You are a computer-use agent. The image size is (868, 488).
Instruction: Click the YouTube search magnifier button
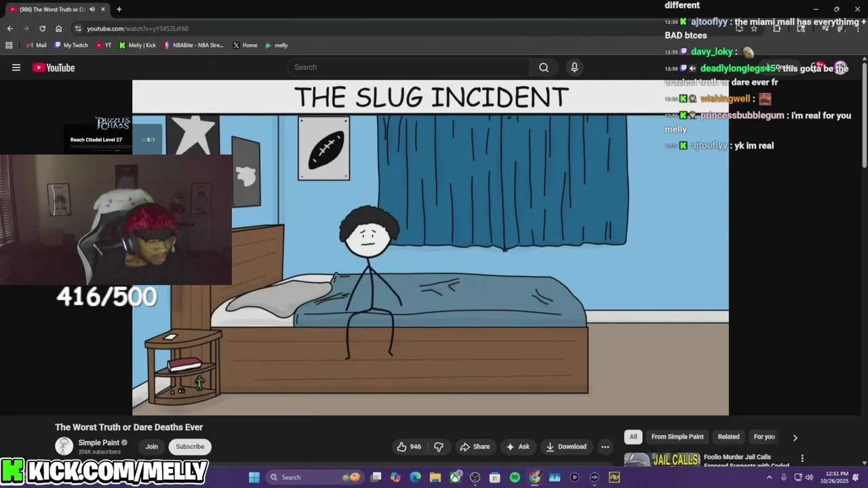pos(544,67)
